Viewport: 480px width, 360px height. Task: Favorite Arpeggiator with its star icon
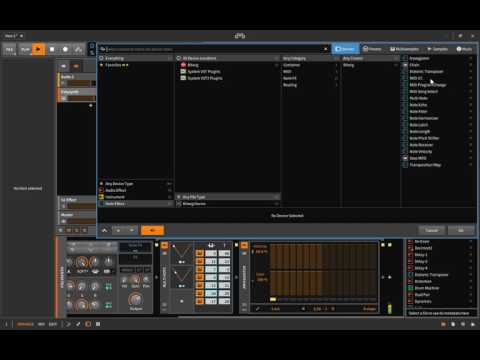[x=470, y=58]
